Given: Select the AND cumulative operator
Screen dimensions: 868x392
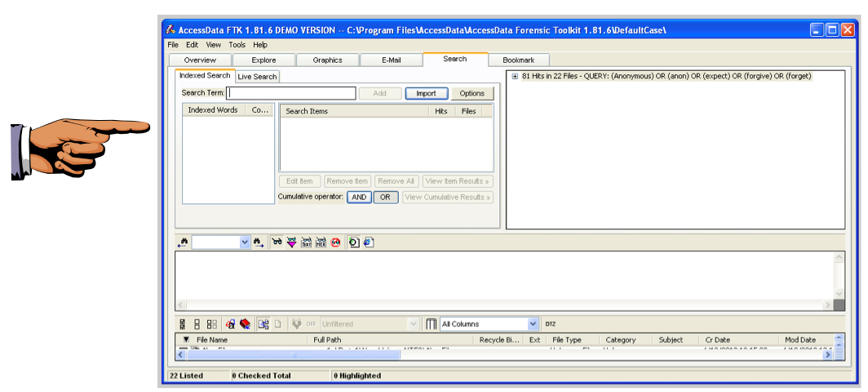Looking at the screenshot, I should pos(359,198).
